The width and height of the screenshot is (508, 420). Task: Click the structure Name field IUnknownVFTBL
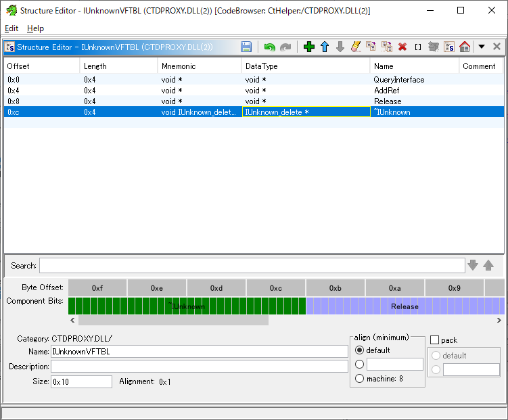(200, 351)
